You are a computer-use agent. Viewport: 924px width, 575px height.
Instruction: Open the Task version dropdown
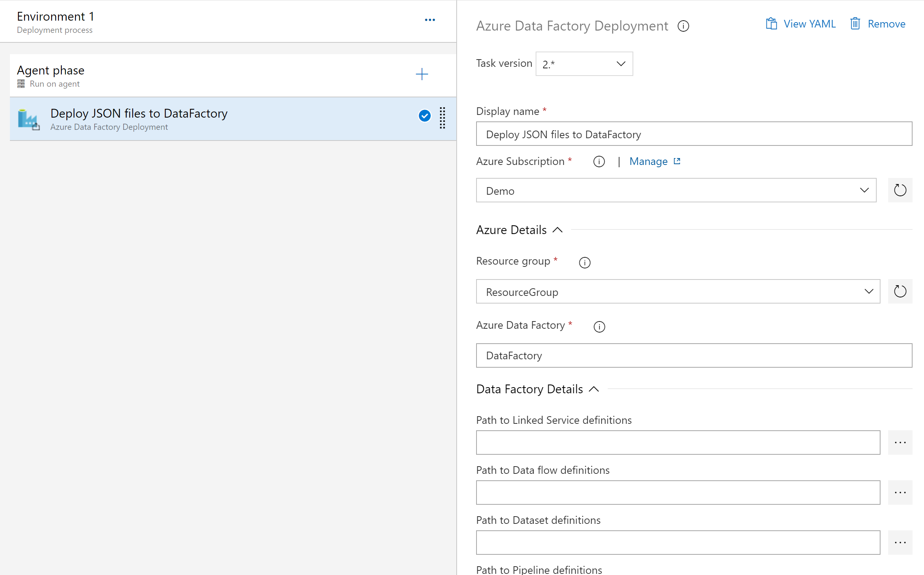(584, 64)
